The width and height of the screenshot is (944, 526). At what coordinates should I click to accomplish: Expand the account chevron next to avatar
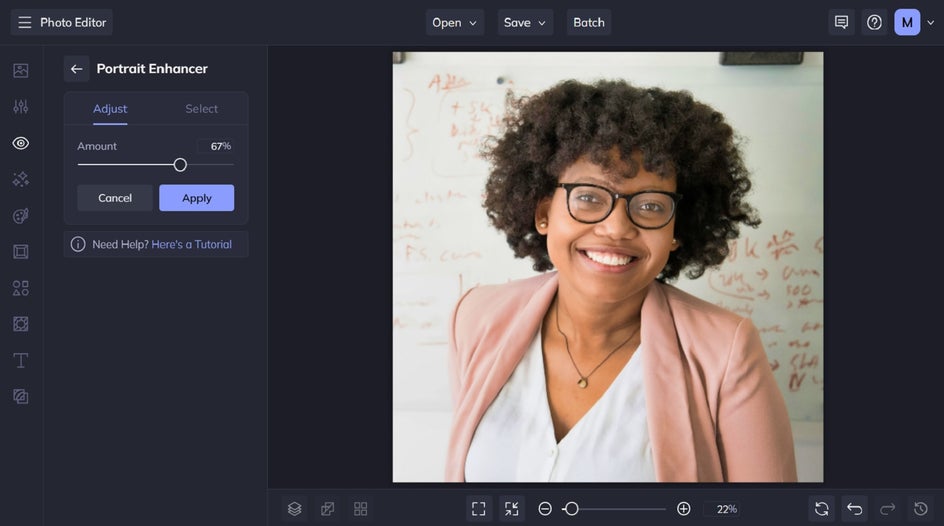pos(930,23)
